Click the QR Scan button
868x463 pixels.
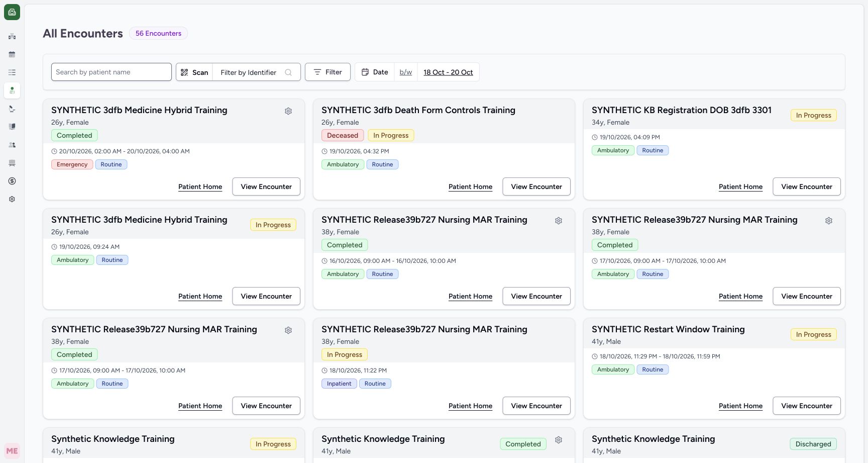tap(194, 72)
